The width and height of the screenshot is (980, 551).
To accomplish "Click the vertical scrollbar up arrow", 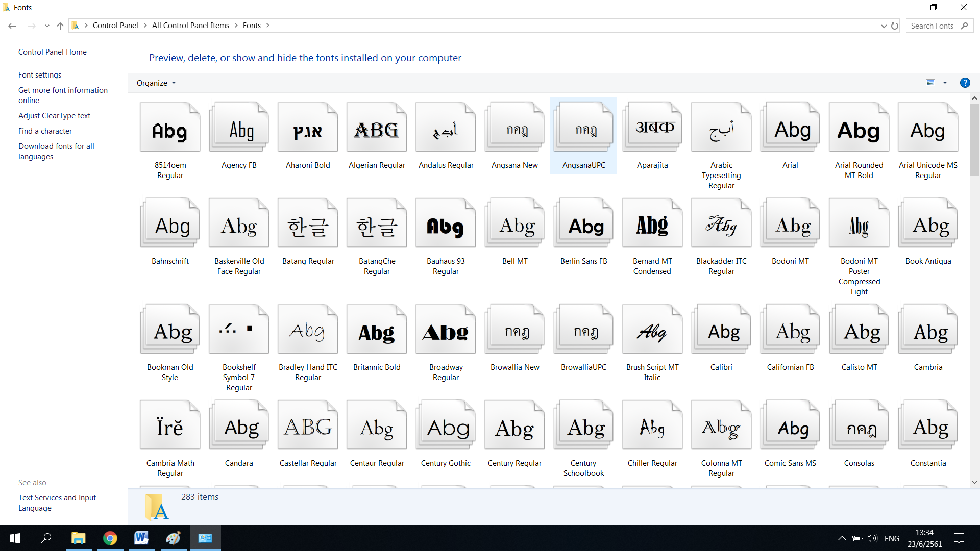I will coord(974,98).
